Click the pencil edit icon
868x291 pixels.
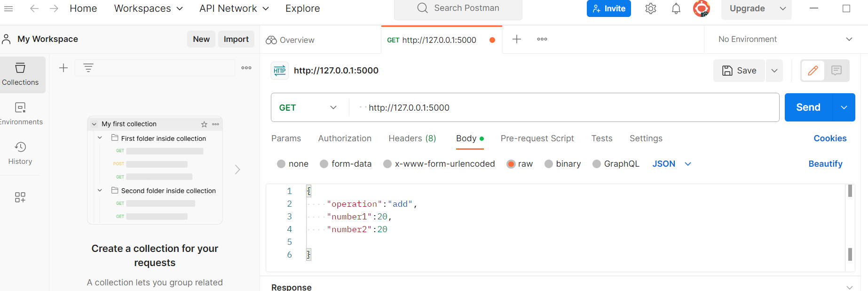tap(813, 71)
